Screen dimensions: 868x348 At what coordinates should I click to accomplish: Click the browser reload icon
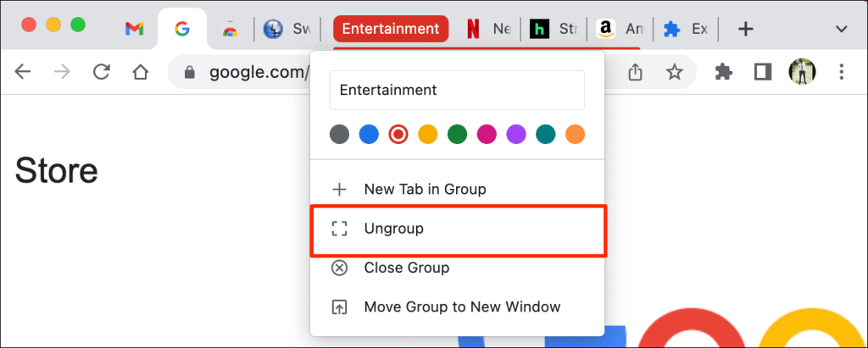coord(102,72)
